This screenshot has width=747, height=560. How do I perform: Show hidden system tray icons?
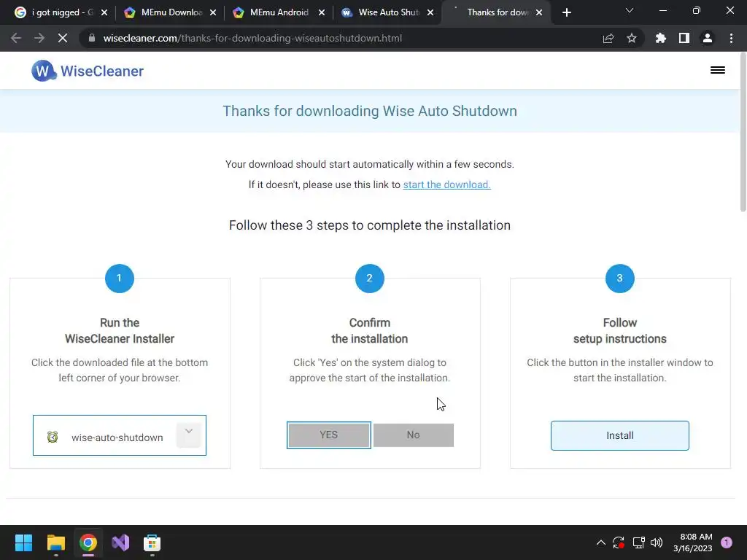(601, 542)
